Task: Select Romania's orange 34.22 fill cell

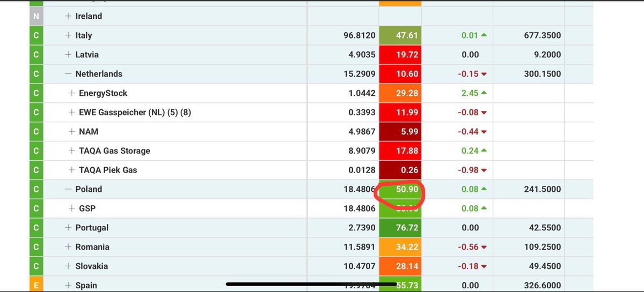Action: tap(400, 247)
